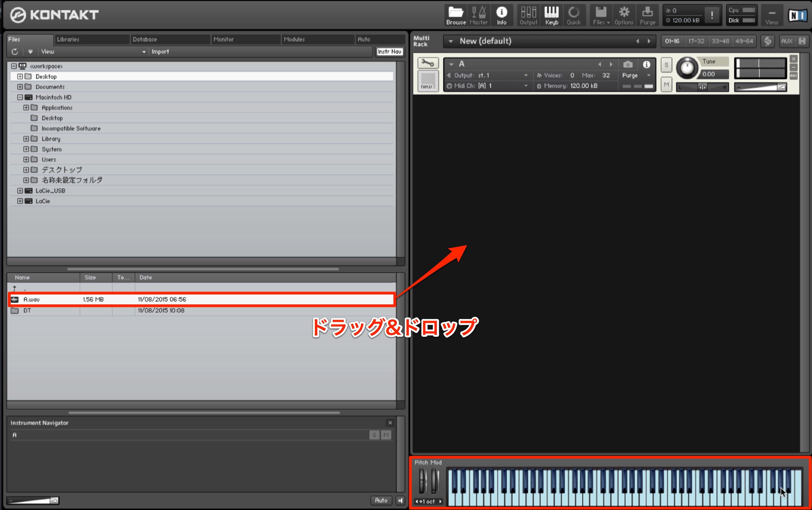Click the Kontakt logo
812x510 pixels.
coord(54,15)
